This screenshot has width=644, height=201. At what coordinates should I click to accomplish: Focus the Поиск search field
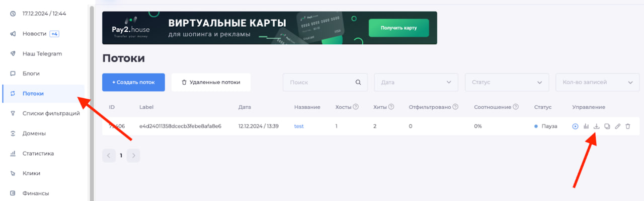coord(325,82)
